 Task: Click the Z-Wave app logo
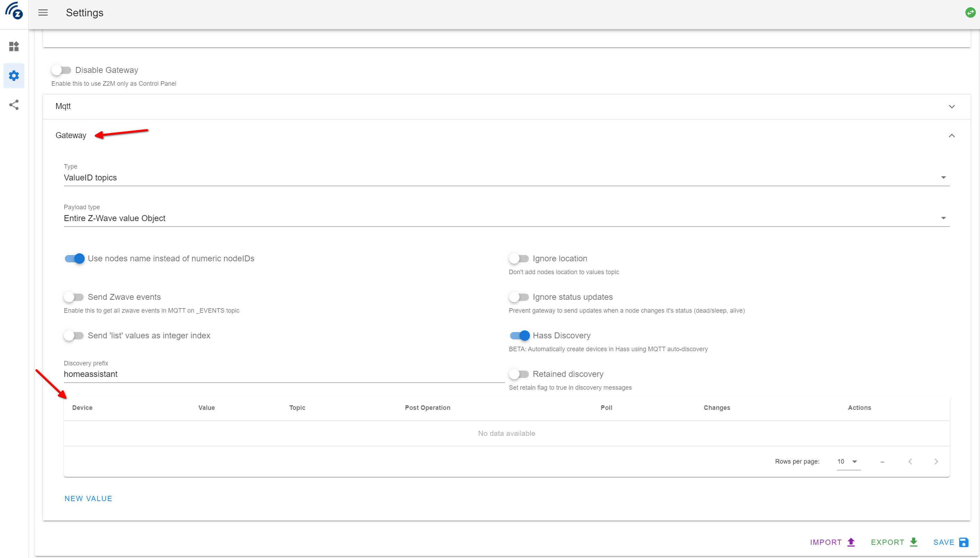pos(14,11)
